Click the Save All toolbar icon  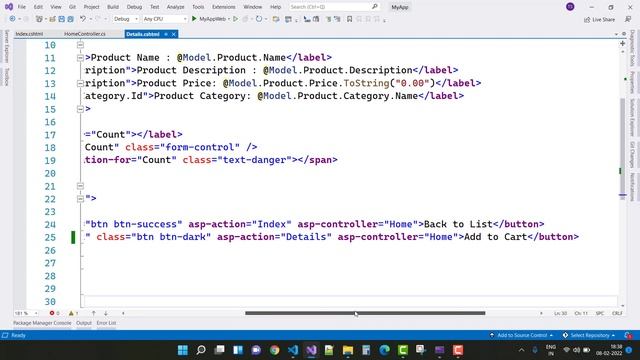[70, 19]
